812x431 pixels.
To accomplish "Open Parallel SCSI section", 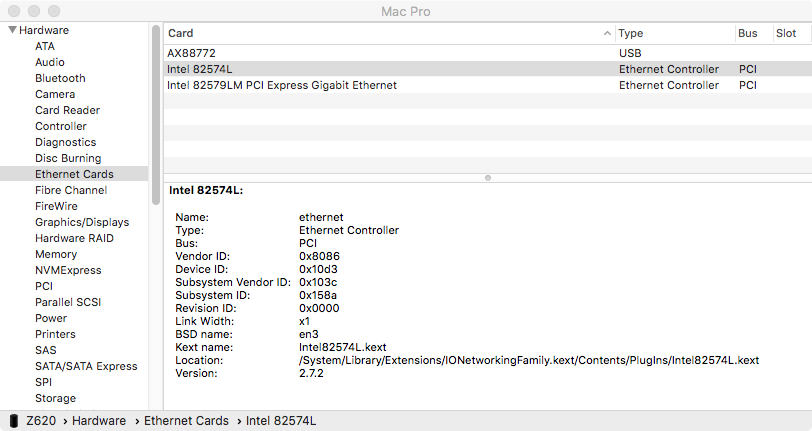I will [x=68, y=303].
